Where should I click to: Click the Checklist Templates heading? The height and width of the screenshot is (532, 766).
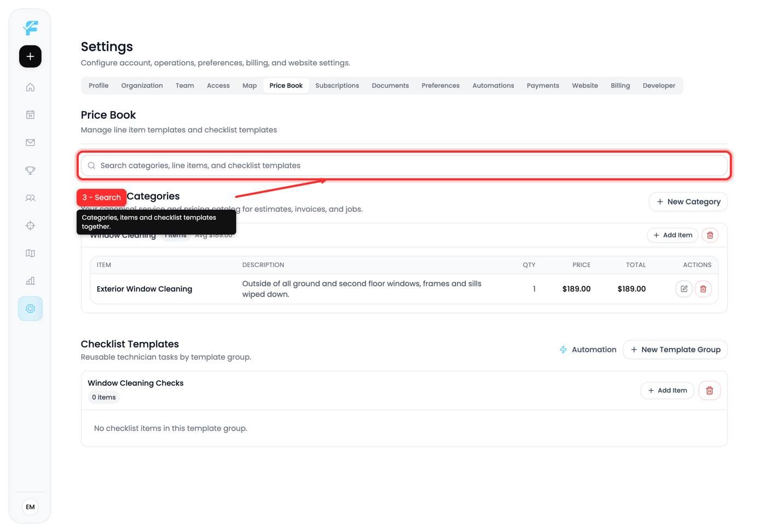(x=130, y=344)
